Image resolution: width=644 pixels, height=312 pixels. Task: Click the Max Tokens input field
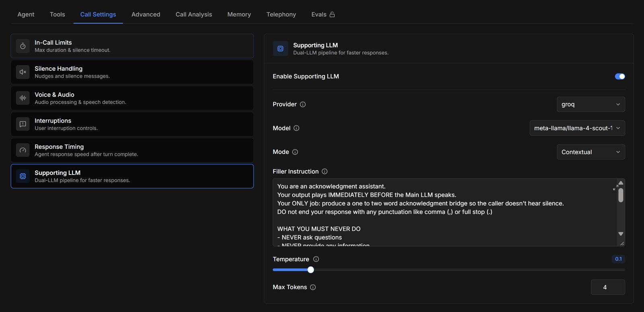point(608,287)
